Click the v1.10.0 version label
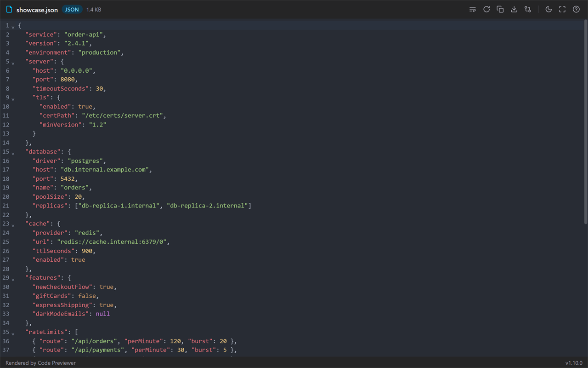The width and height of the screenshot is (588, 368). pos(574,363)
